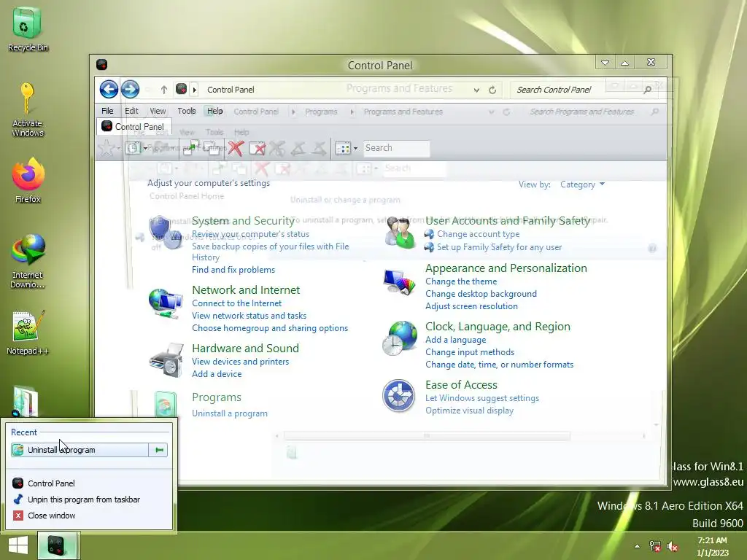The height and width of the screenshot is (560, 747).
Task: Click Add a language link
Action: (456, 340)
